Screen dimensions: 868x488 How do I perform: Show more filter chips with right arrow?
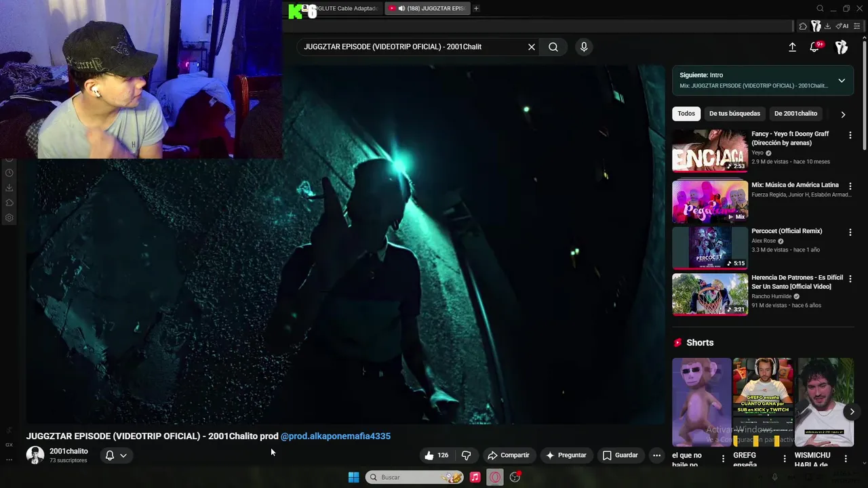pyautogui.click(x=843, y=114)
